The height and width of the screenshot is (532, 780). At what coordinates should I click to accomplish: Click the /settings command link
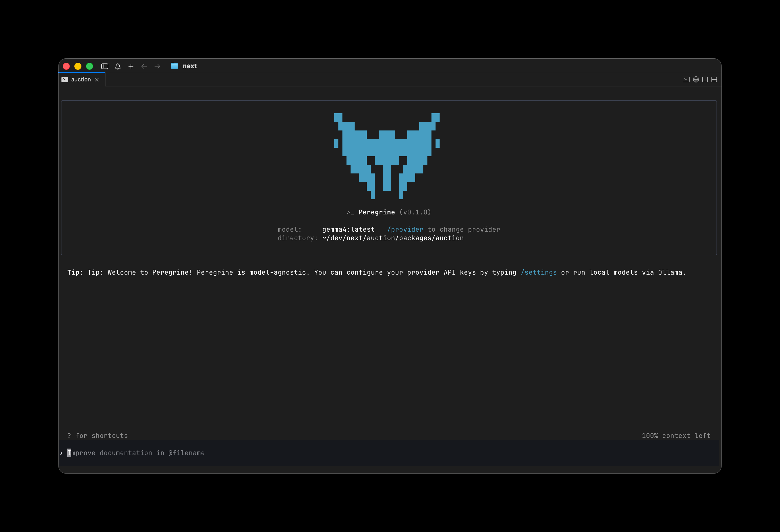click(x=538, y=272)
